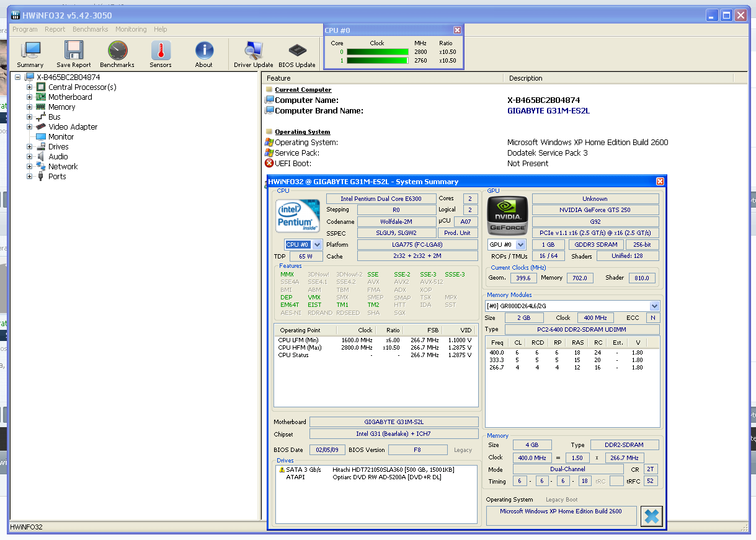The width and height of the screenshot is (756, 540).
Task: Open the GPU #0 selector dropdown
Action: (521, 245)
